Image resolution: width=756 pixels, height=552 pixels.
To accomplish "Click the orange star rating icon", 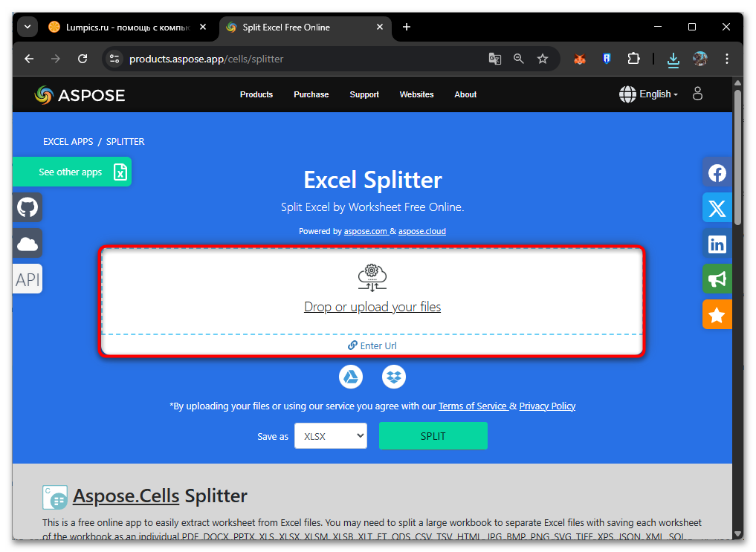I will tap(717, 314).
